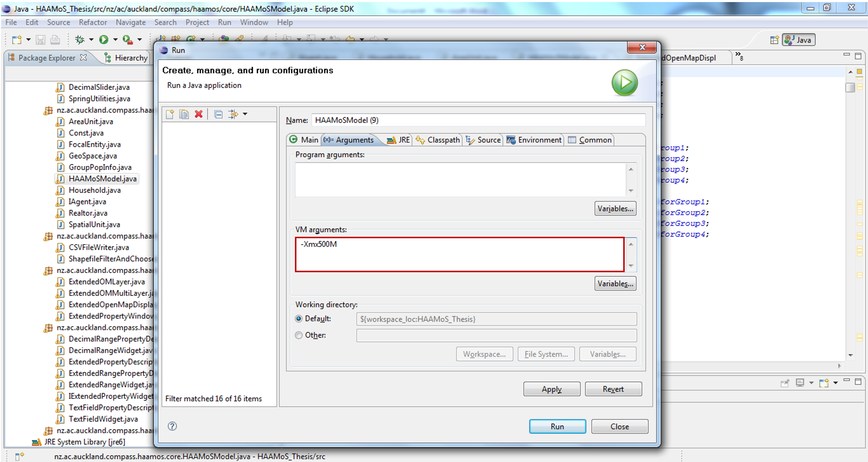The height and width of the screenshot is (462, 868).
Task: Click the new launch configuration icon
Action: point(170,114)
